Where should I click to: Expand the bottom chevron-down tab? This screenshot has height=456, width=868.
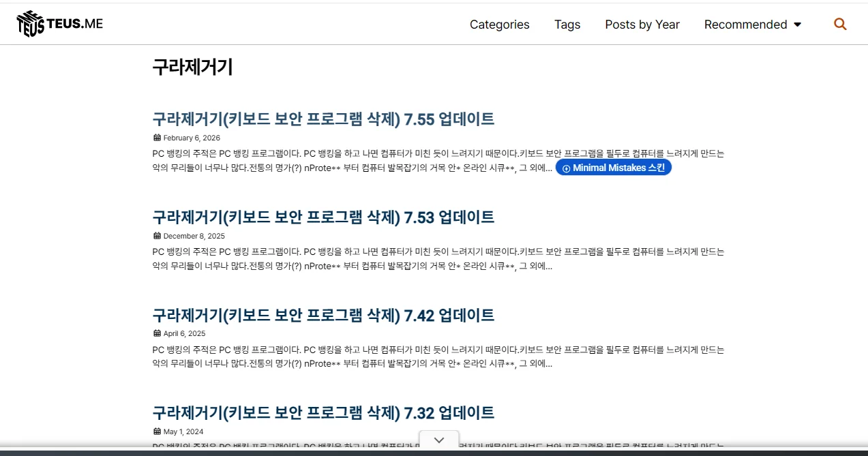pyautogui.click(x=439, y=440)
